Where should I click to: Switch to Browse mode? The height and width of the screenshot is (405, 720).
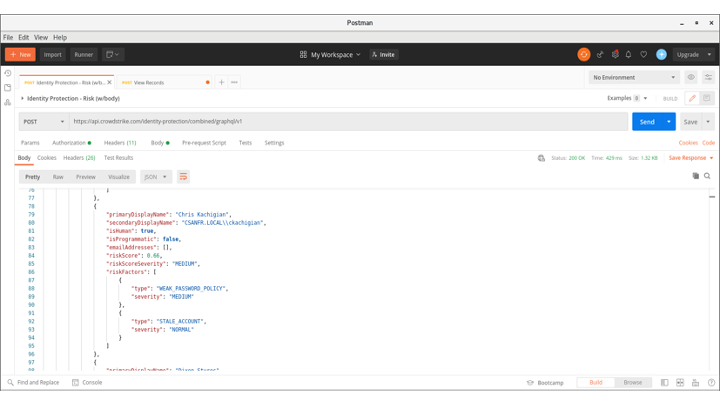click(633, 383)
